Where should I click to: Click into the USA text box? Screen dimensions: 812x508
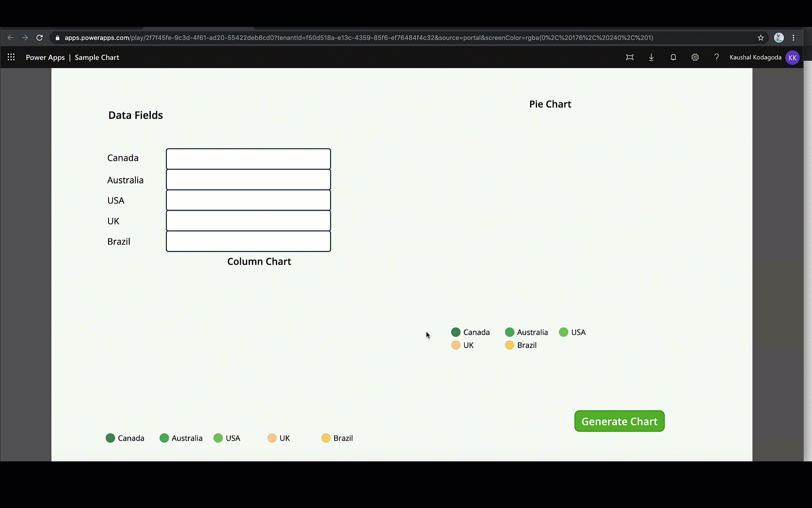[x=248, y=200]
